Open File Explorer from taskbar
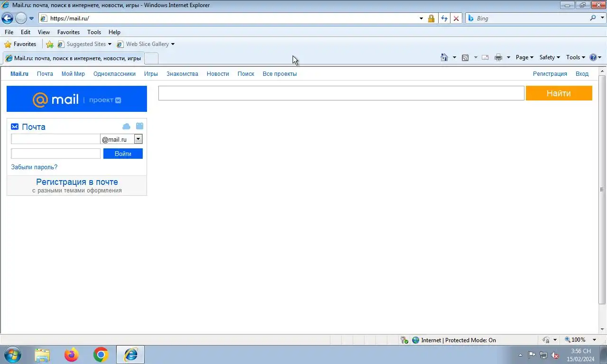The height and width of the screenshot is (364, 607). (42, 355)
